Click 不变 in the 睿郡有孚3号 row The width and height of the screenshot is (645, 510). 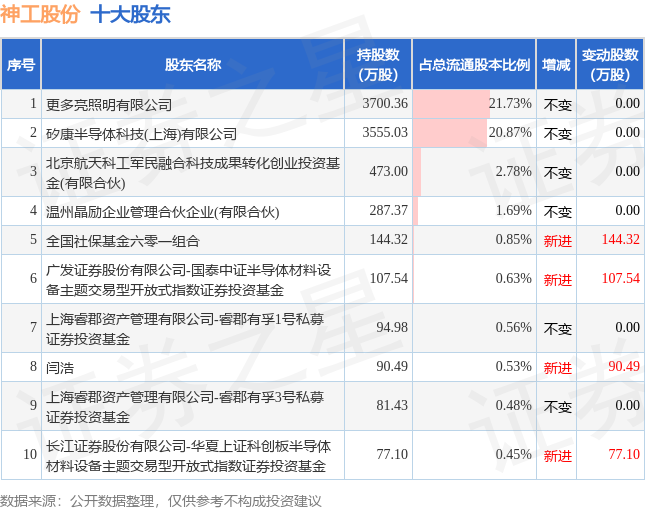(x=558, y=407)
